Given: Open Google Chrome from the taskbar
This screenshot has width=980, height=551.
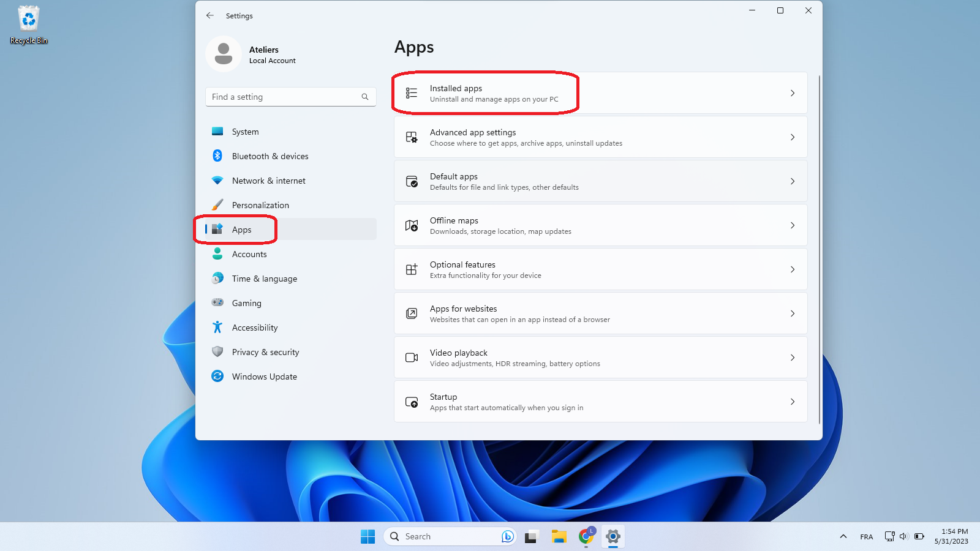Looking at the screenshot, I should (x=586, y=536).
